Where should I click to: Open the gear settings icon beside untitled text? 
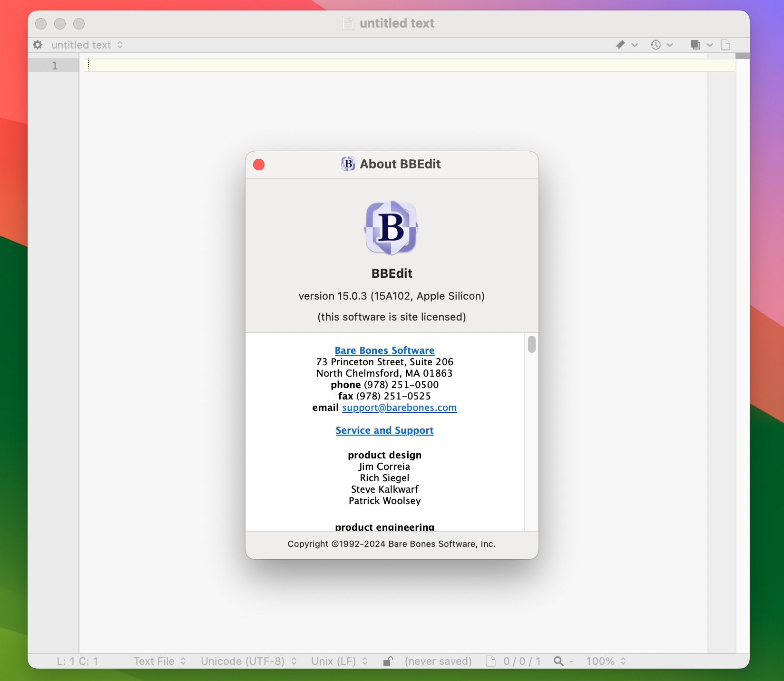click(37, 45)
